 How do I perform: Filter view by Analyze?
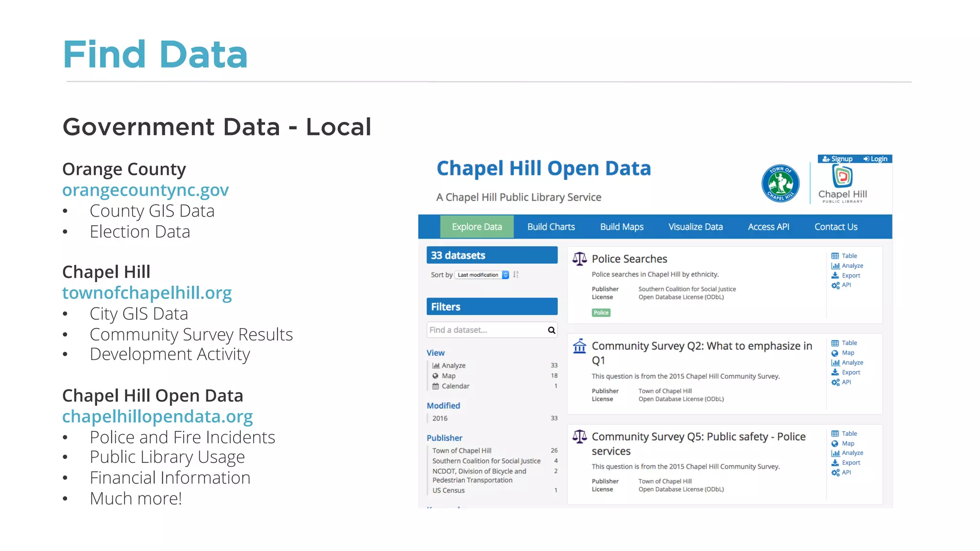click(495, 365)
